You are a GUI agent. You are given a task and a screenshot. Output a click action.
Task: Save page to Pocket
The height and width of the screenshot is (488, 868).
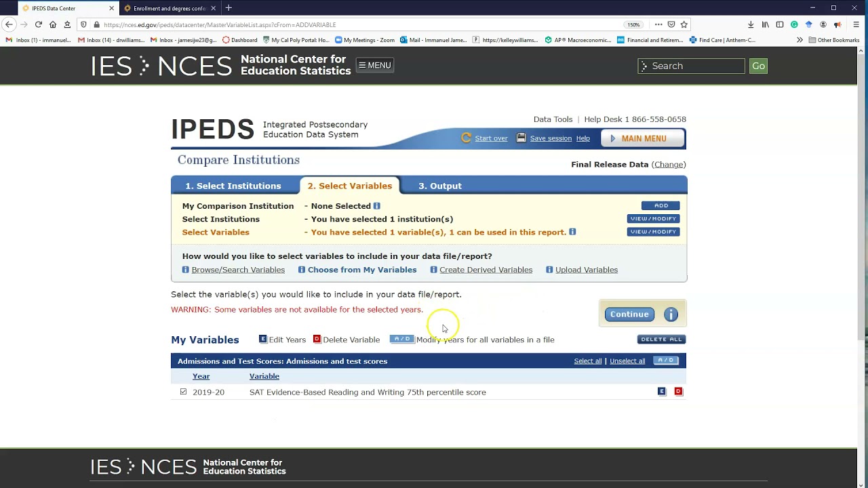[671, 24]
